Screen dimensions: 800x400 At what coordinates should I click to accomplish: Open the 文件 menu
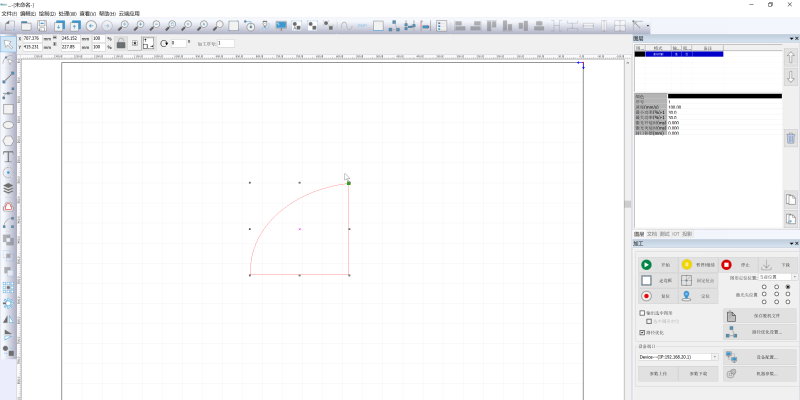(x=9, y=14)
